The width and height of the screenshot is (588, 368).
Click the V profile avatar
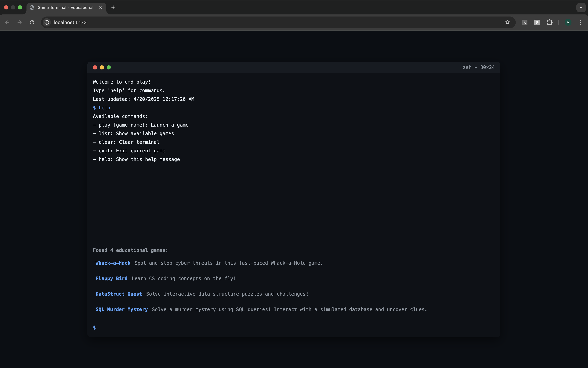tap(568, 22)
